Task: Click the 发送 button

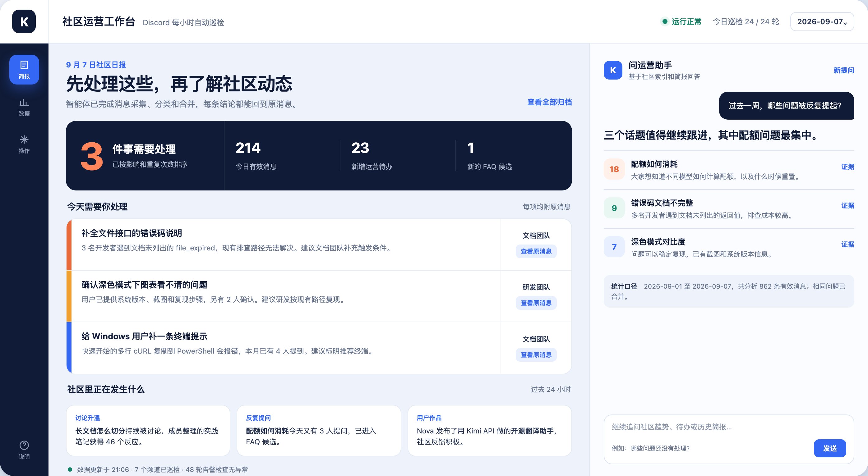Action: click(x=829, y=448)
